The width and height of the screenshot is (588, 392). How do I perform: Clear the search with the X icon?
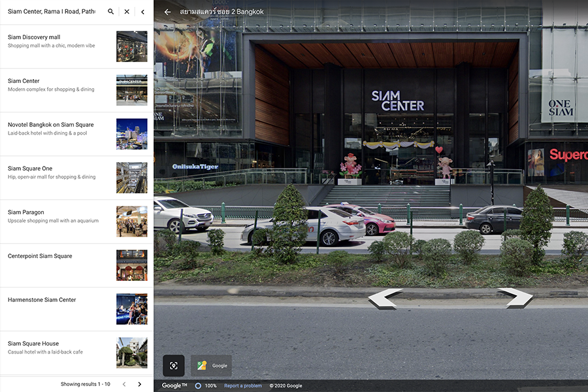pyautogui.click(x=127, y=12)
